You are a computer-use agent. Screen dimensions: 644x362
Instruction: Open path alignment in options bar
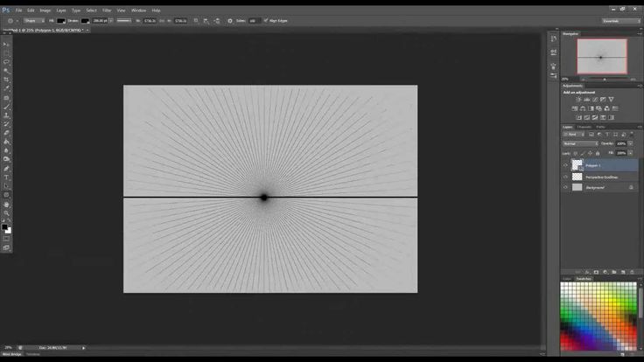[206, 20]
